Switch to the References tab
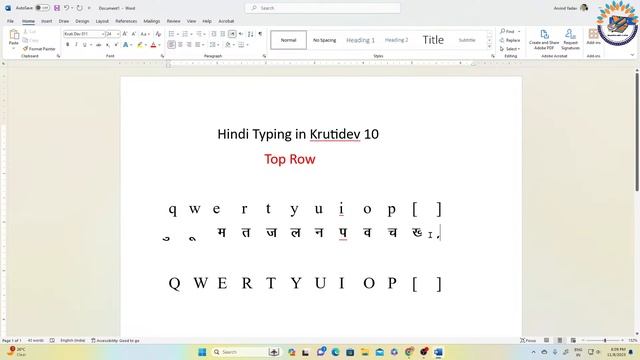The width and height of the screenshot is (640, 360). click(126, 21)
